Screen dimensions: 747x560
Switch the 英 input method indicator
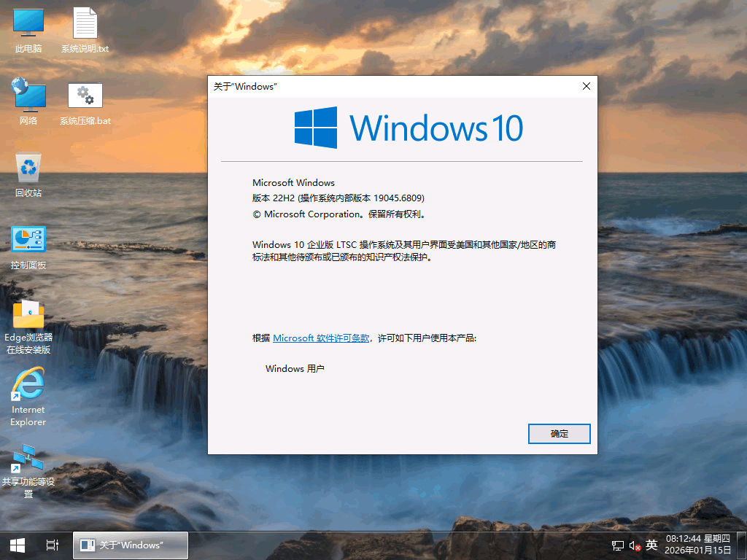(x=651, y=545)
